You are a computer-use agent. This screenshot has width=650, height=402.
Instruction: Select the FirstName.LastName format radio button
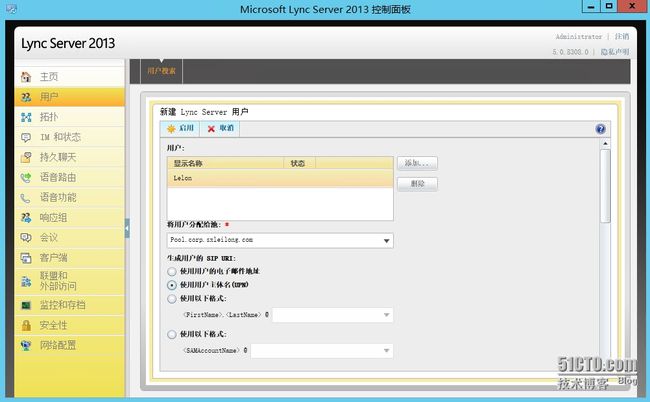[172, 299]
